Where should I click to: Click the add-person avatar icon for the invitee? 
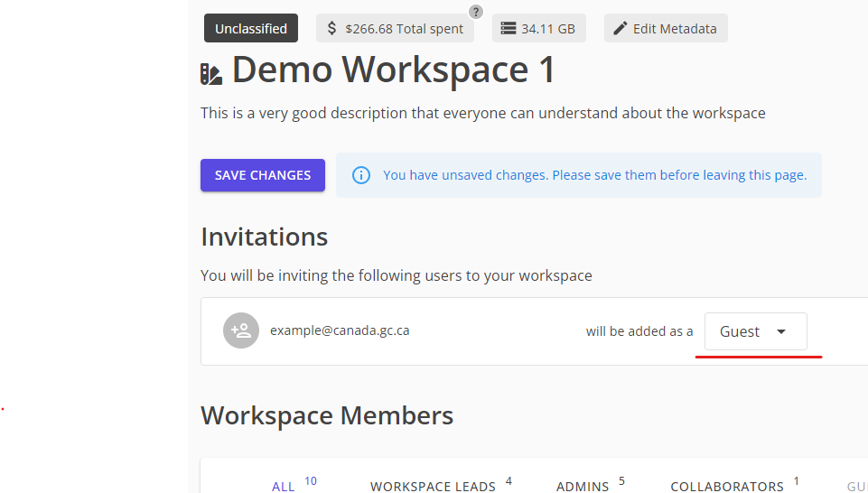pos(241,330)
